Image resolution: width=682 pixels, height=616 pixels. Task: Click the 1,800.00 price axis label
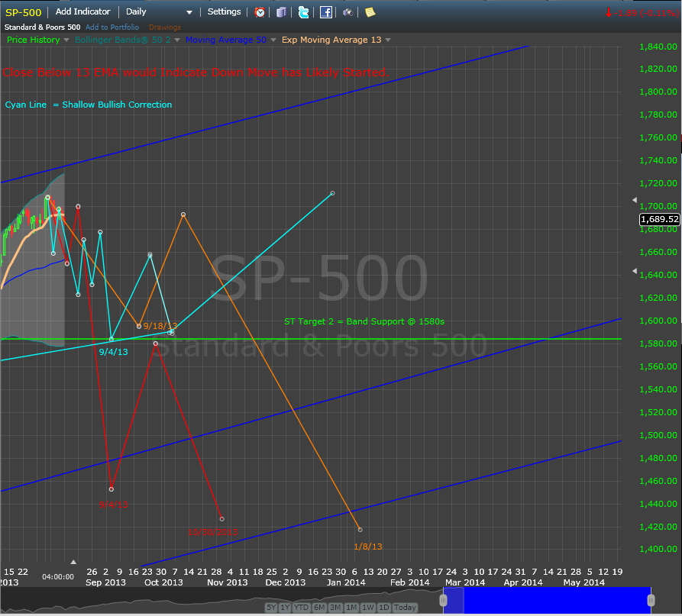coord(658,92)
